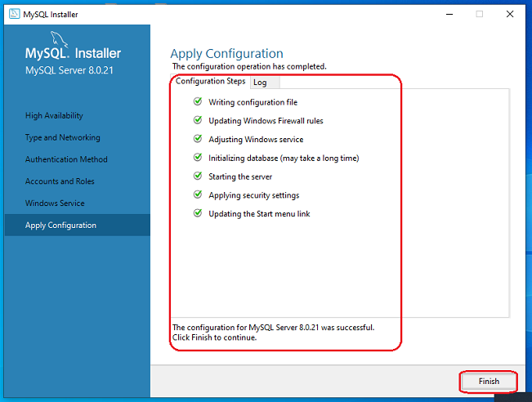Image resolution: width=532 pixels, height=402 pixels.
Task: Click the checkmark beside Writing configuration file
Action: 198,101
